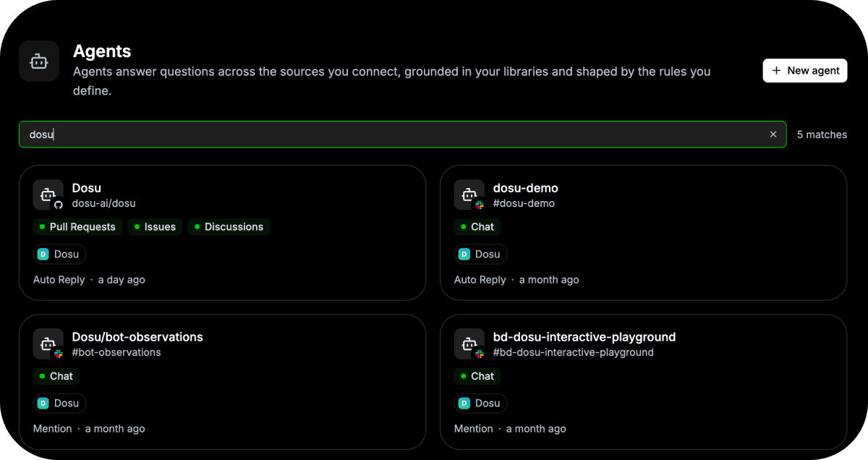The image size is (868, 460).
Task: Click the #bot-observations channel name
Action: (116, 352)
